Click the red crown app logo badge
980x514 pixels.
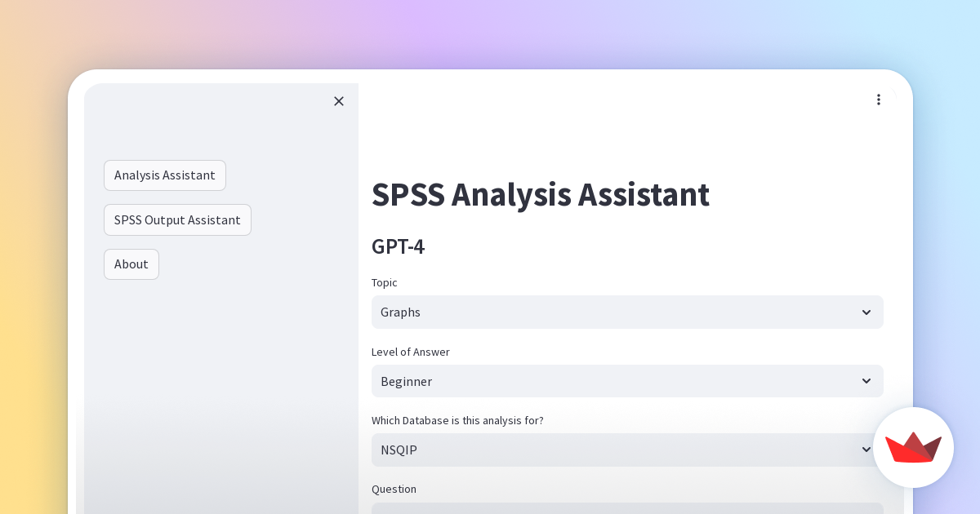coord(913,448)
